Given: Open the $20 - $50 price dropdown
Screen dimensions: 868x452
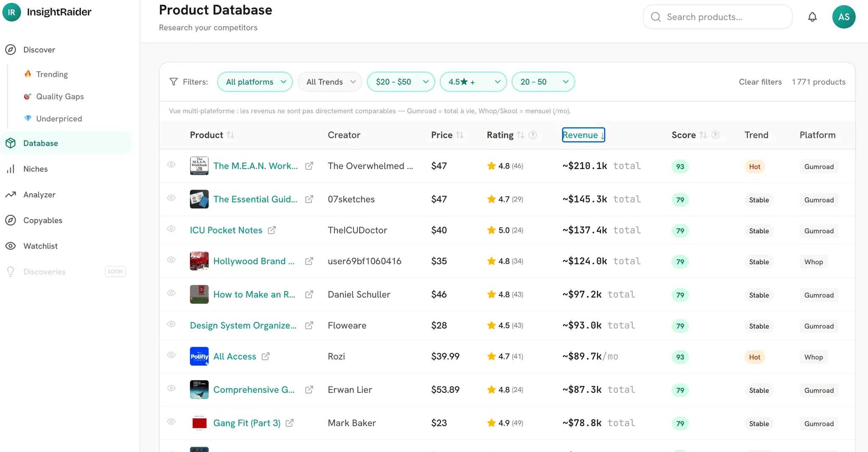Looking at the screenshot, I should [x=401, y=82].
